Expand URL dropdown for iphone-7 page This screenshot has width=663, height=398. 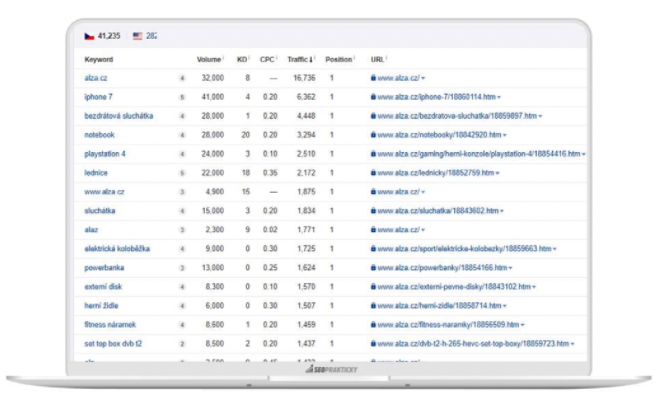click(499, 98)
